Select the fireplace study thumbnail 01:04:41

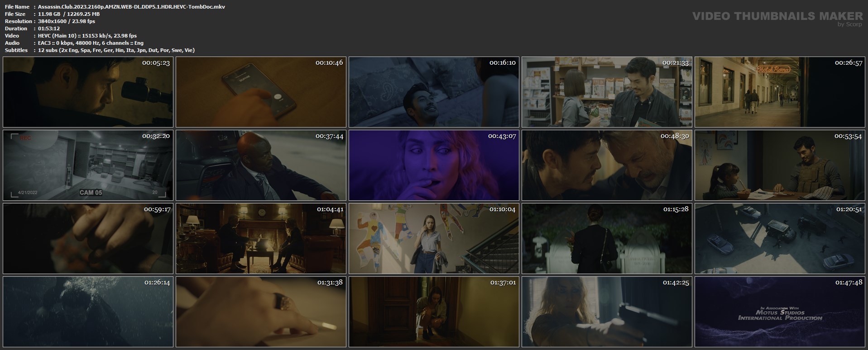pos(261,238)
